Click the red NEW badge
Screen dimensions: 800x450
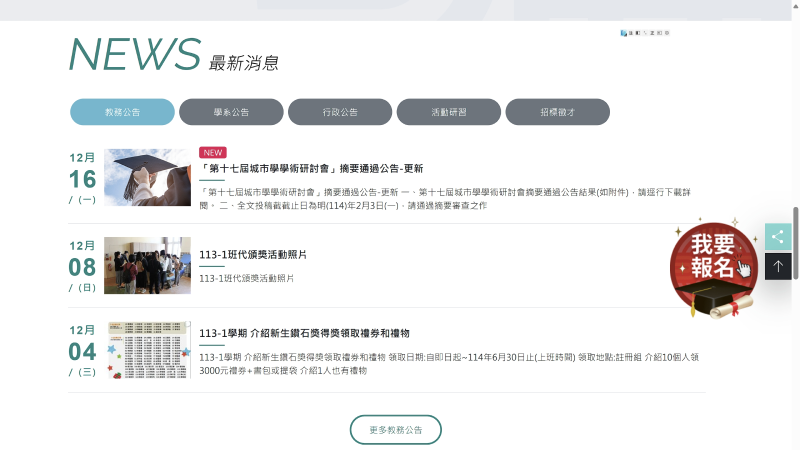[x=213, y=153]
